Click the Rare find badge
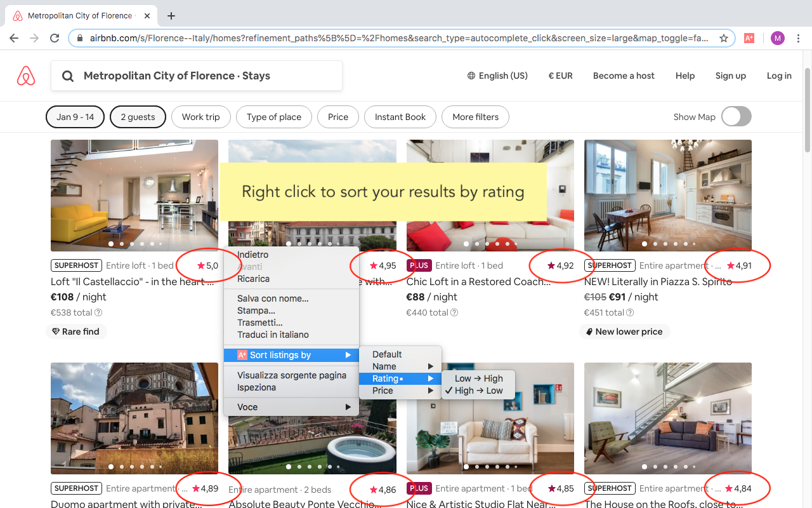812x508 pixels. tap(76, 331)
